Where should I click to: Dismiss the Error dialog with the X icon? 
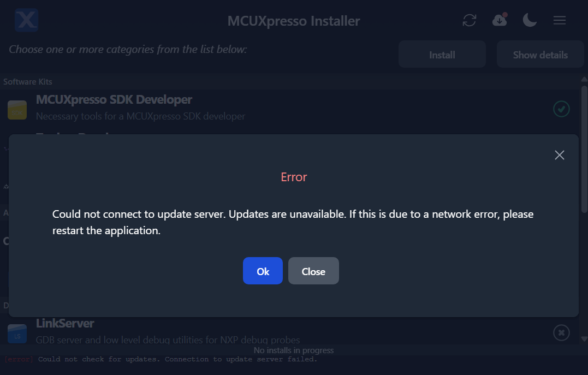[x=559, y=155]
